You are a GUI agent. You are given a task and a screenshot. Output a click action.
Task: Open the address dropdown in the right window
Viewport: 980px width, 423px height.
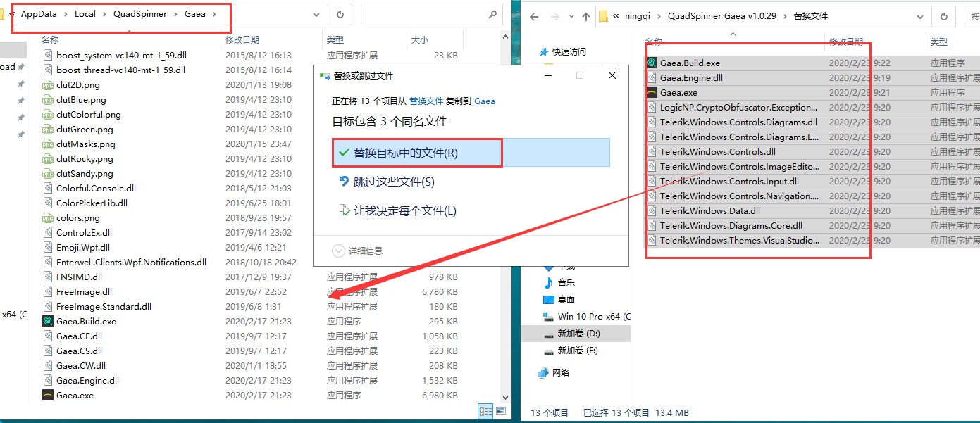coord(921,16)
